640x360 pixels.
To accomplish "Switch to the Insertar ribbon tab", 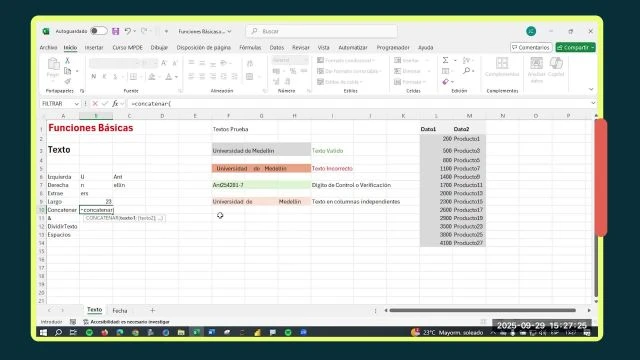I will [94, 48].
